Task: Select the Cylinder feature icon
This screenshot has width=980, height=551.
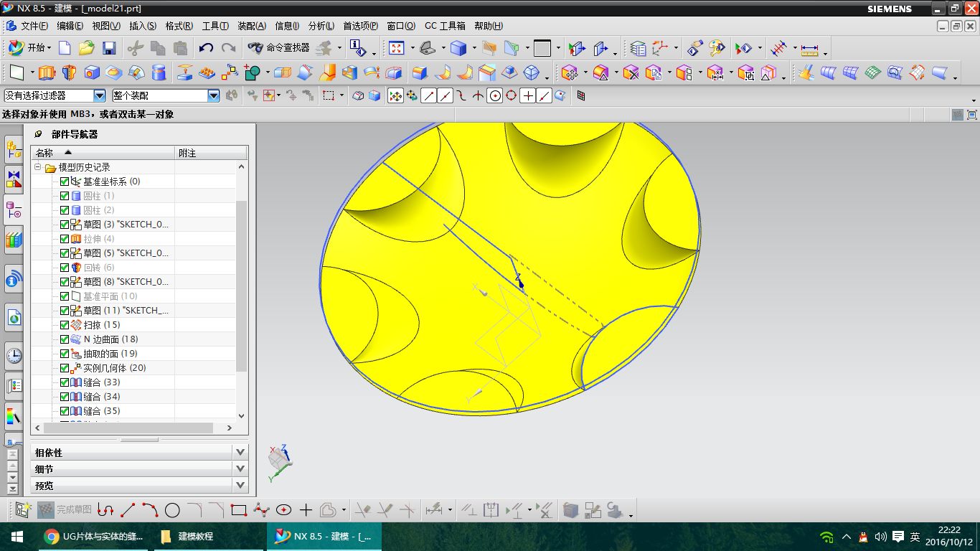Action: pos(159,72)
